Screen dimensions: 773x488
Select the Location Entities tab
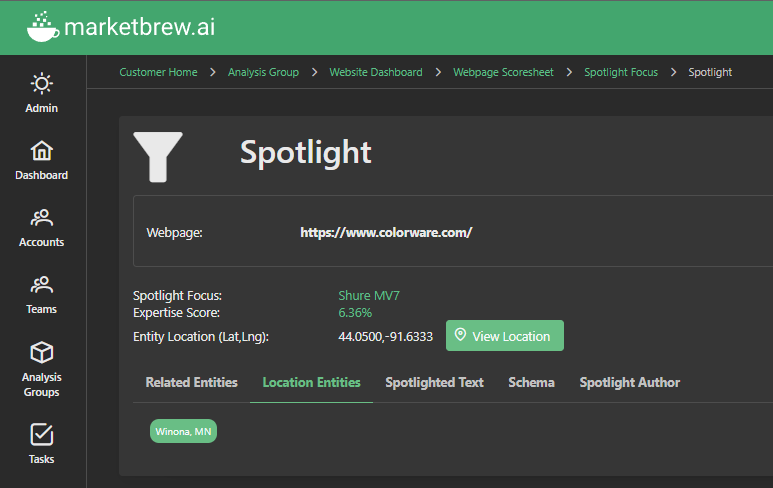coord(311,383)
